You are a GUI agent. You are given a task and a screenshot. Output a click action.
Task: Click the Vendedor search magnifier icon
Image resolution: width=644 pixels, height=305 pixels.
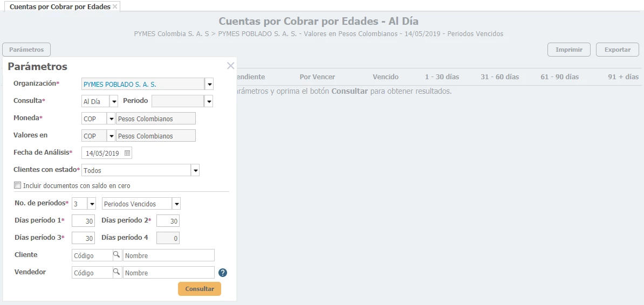pyautogui.click(x=117, y=272)
